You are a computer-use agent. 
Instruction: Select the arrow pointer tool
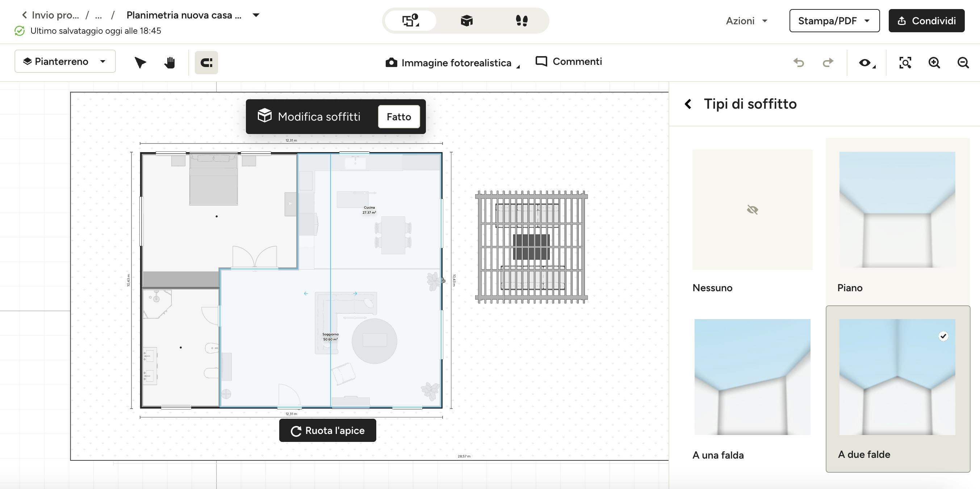tap(140, 62)
